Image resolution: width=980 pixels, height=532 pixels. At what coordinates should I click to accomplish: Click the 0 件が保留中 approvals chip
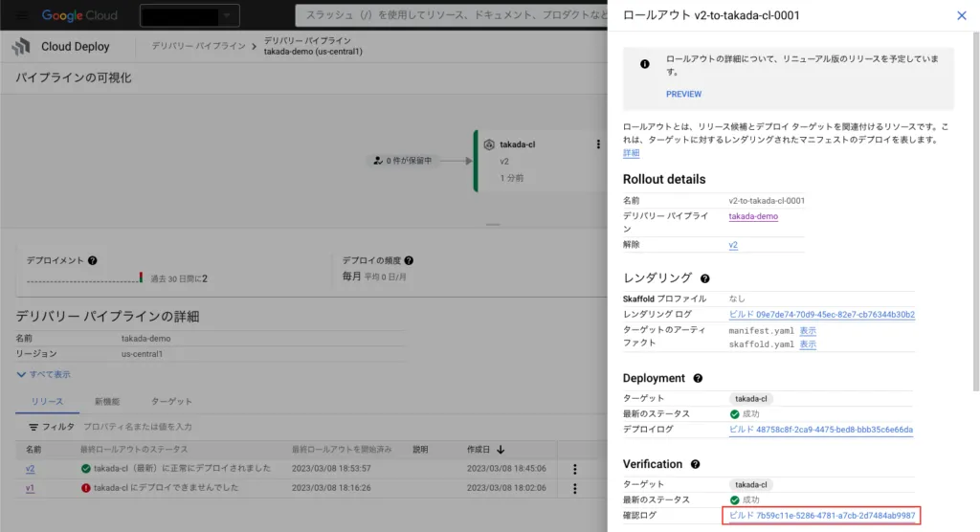tap(403, 161)
